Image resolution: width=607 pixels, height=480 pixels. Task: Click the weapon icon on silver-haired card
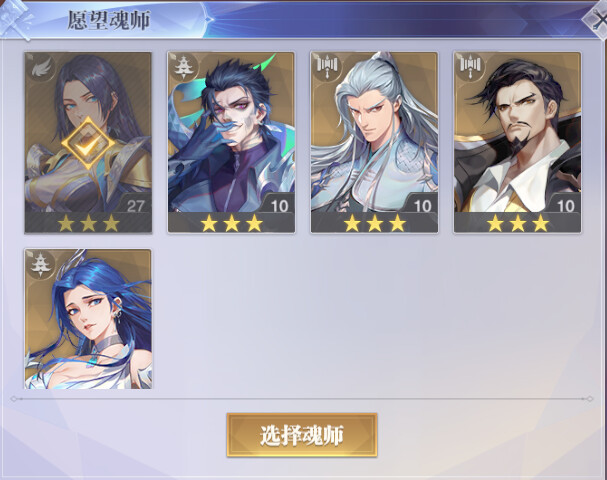(x=327, y=67)
